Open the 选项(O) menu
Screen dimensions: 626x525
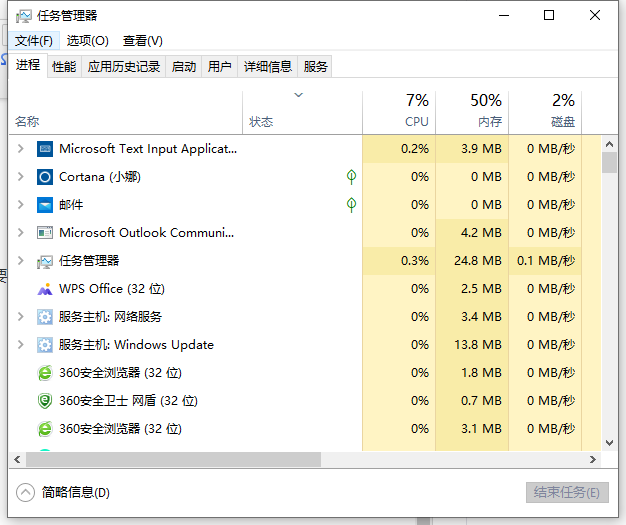click(87, 41)
